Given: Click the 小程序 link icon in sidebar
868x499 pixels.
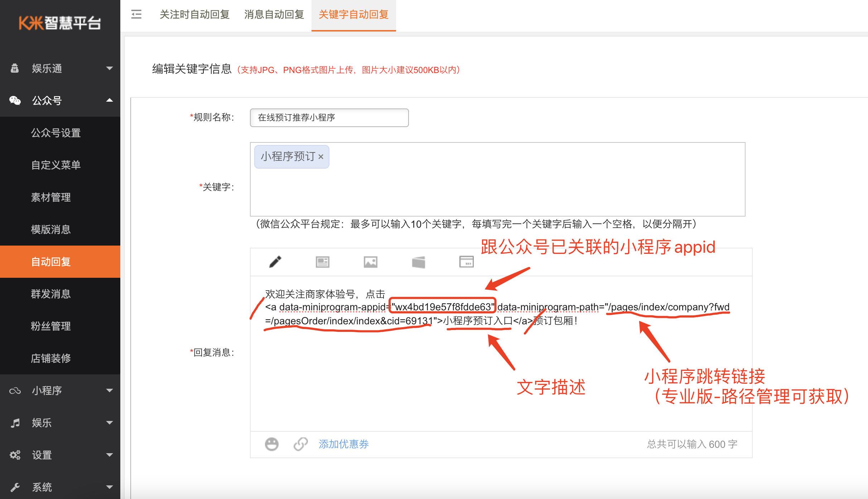Looking at the screenshot, I should pos(15,391).
